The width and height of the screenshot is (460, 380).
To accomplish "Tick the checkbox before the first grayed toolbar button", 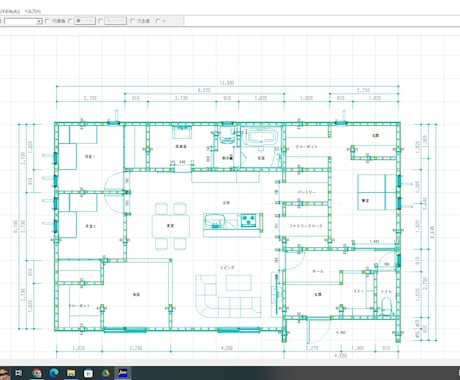I will click(x=70, y=21).
